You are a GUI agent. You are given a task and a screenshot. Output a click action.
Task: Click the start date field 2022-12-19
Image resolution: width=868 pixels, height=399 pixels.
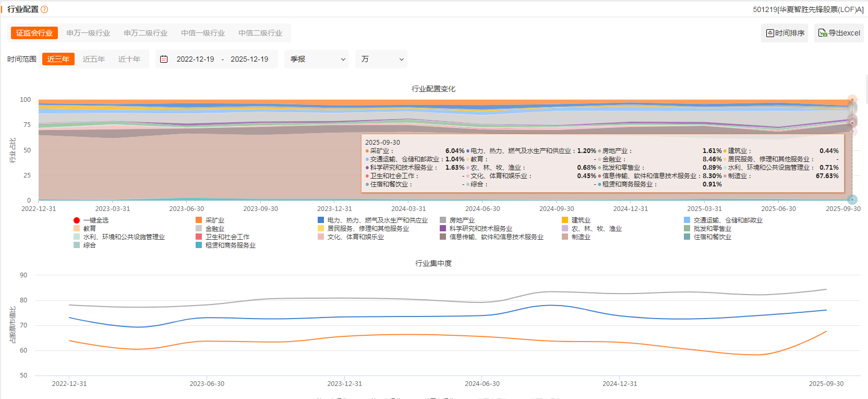(195, 59)
